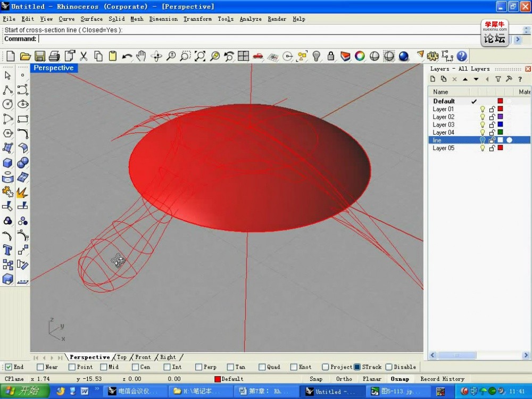This screenshot has height=399, width=532.
Task: Click the pointer Select tool in sidebar
Action: tap(7, 76)
